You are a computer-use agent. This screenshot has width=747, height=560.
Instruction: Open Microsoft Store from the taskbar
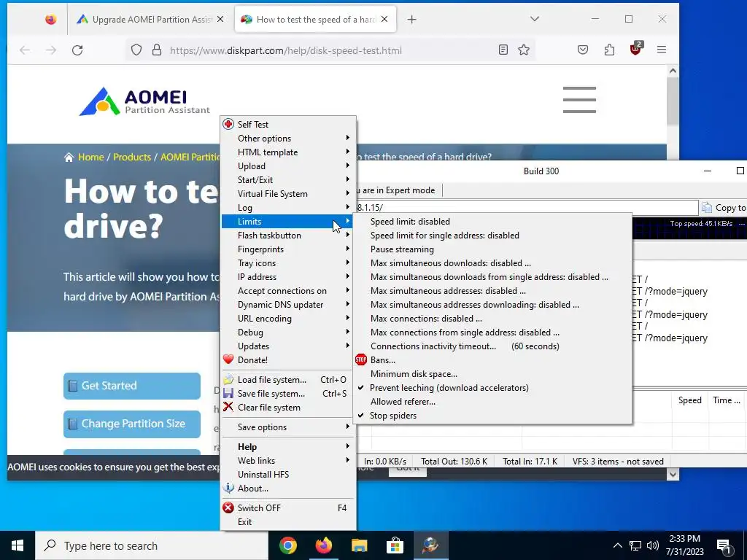coord(395,545)
